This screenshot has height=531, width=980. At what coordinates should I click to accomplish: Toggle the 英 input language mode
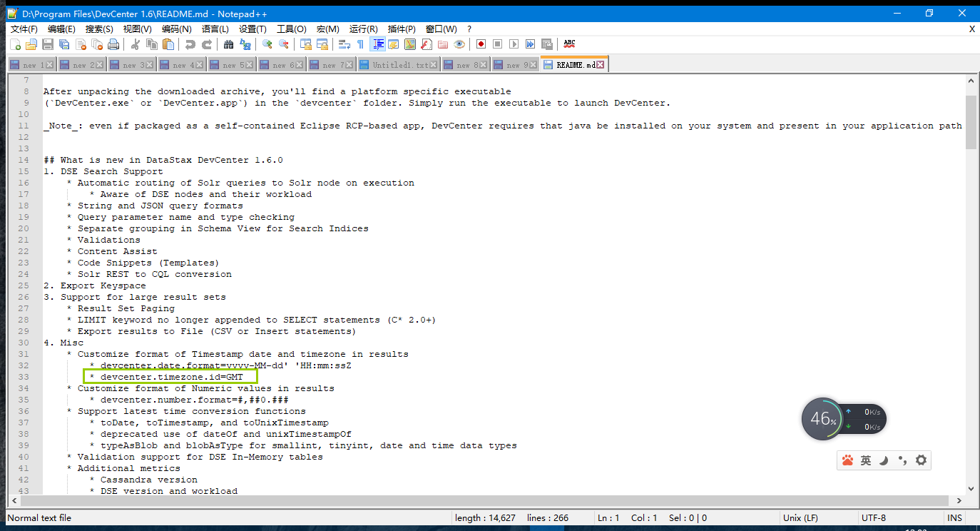866,460
